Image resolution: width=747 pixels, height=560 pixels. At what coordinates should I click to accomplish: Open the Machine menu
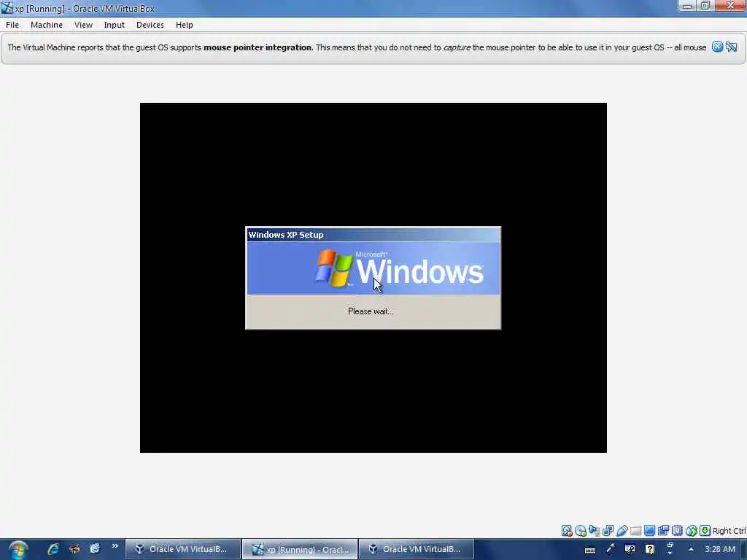47,25
